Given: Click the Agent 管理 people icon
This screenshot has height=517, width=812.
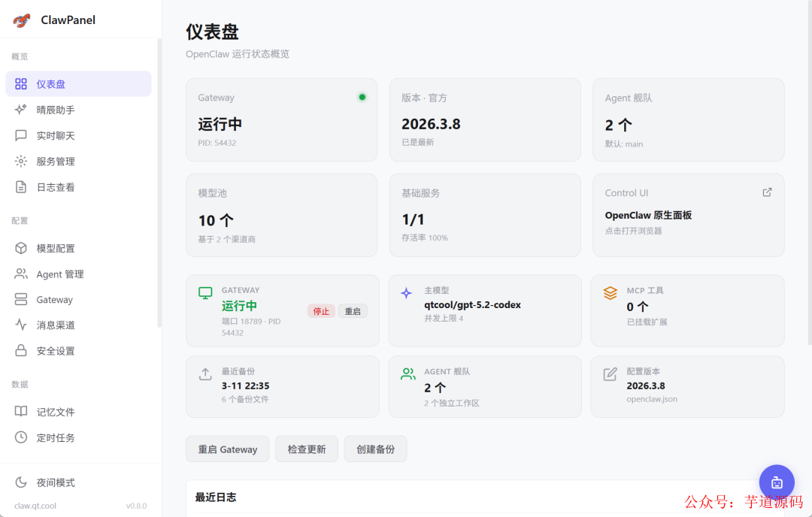Looking at the screenshot, I should pyautogui.click(x=21, y=274).
